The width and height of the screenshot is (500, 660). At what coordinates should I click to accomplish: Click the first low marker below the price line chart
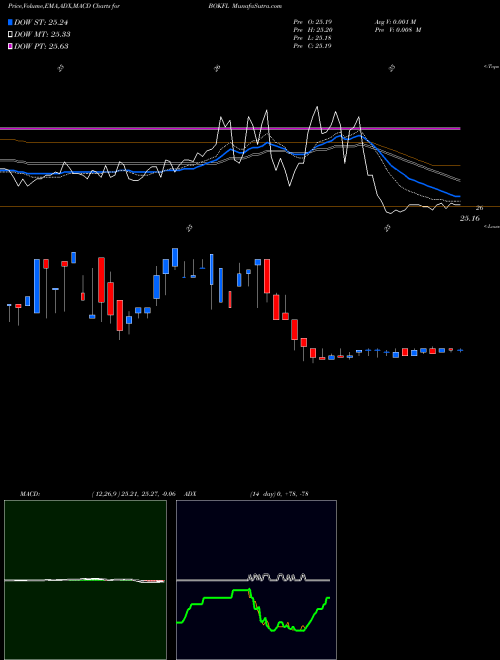pyautogui.click(x=189, y=228)
